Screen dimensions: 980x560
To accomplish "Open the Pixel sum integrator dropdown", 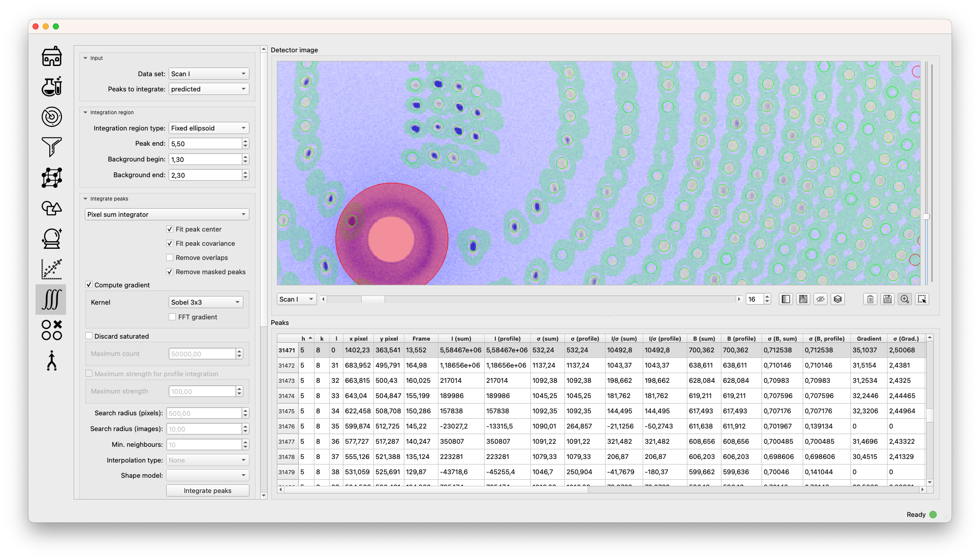I will (167, 214).
